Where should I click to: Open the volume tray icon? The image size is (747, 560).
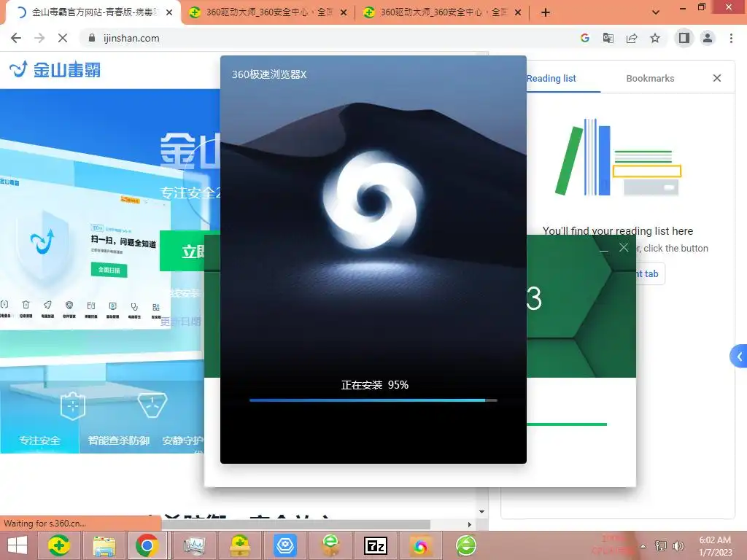[x=678, y=545]
